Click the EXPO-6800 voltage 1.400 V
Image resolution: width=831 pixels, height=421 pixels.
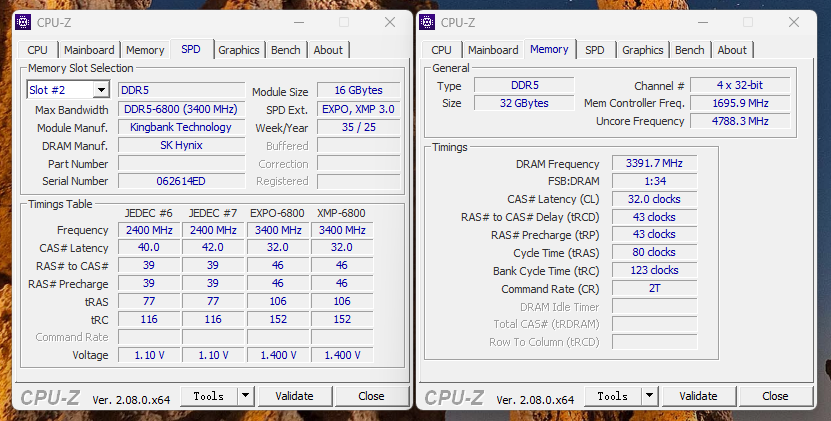(x=278, y=355)
